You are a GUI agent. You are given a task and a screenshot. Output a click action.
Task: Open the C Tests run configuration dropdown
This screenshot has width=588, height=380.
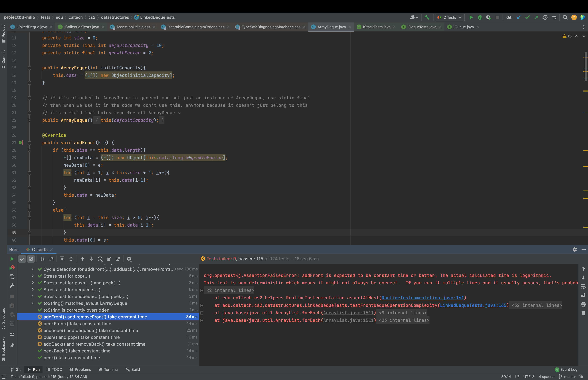coord(449,17)
